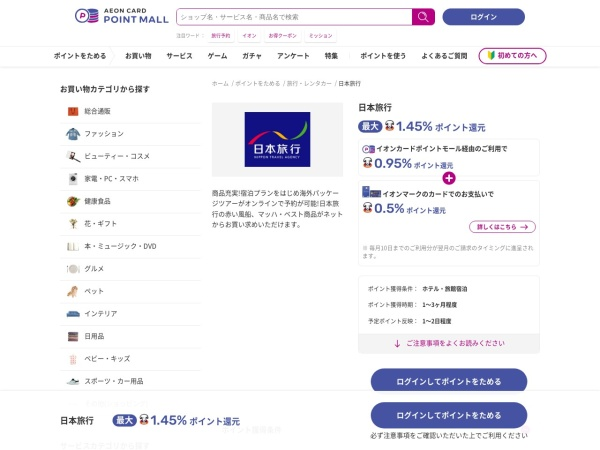Click ご注意事項をよくお読みください link
This screenshot has width=600, height=450.
(455, 343)
